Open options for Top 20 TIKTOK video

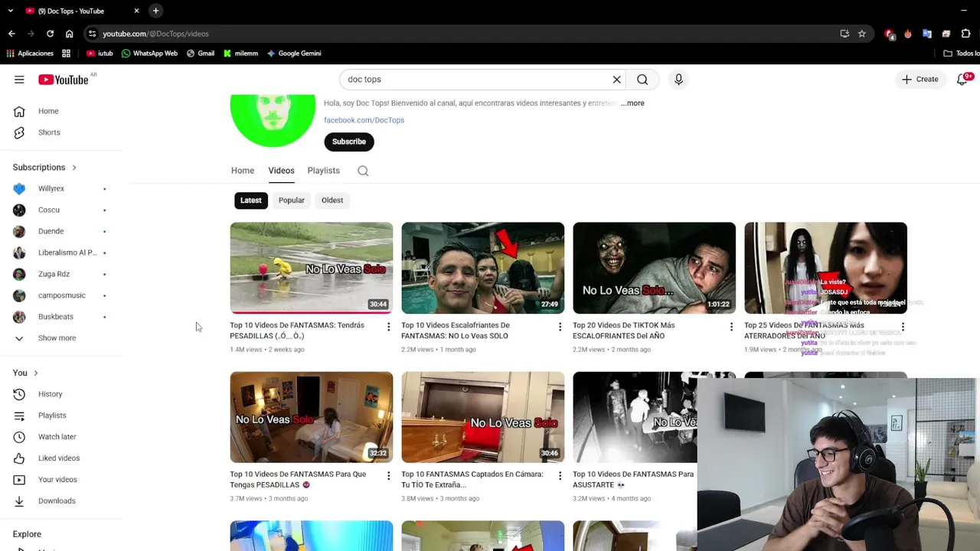click(x=731, y=328)
